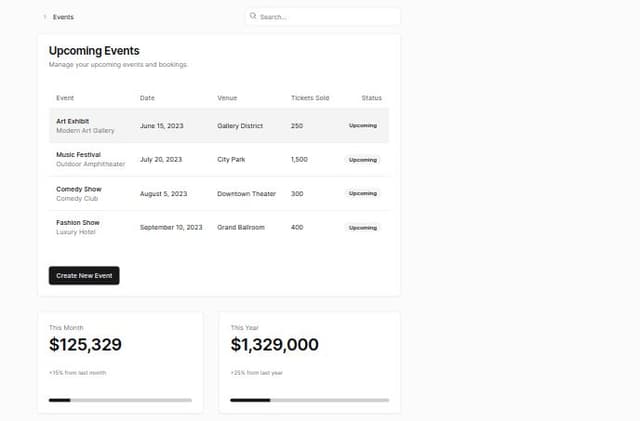This screenshot has width=640, height=421.
Task: Click the 400 tickets sold value
Action: click(297, 227)
